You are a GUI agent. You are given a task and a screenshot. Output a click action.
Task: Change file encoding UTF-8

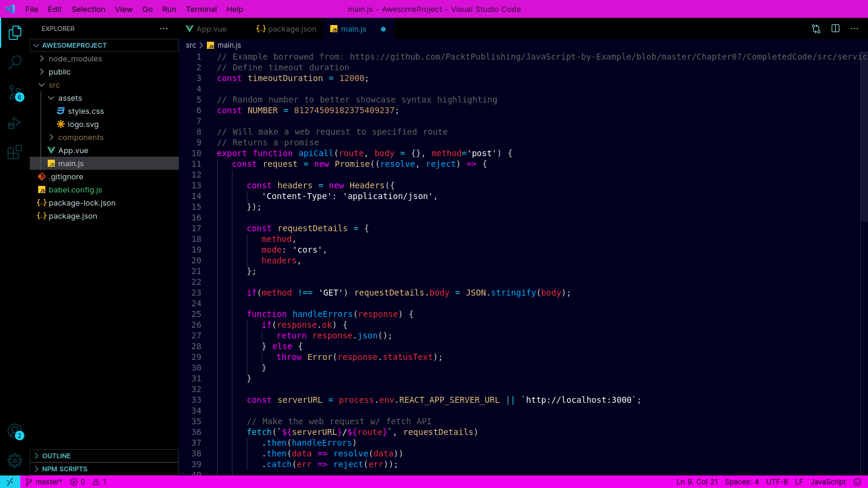777,481
